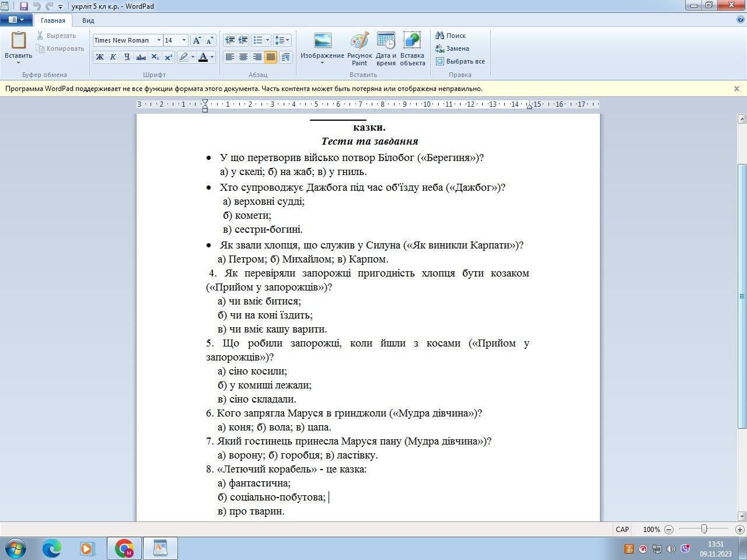The image size is (747, 560).
Task: Expand the font size 14 dropdown
Action: point(184,40)
